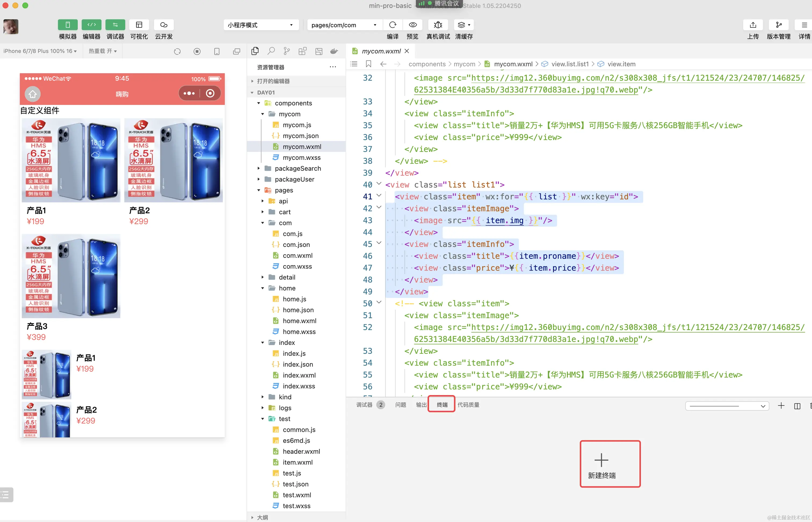Screen dimensions: 812x522
Task: Open the search icon in sidebar
Action: click(271, 51)
